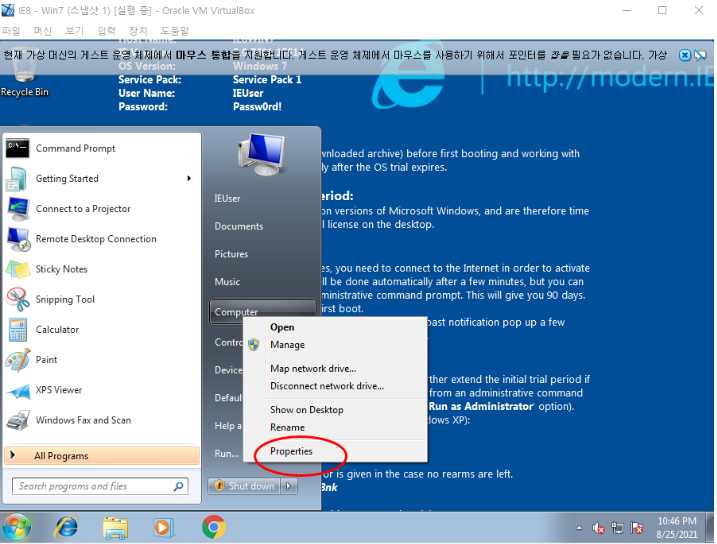The height and width of the screenshot is (544, 717).
Task: Click the network tray icon
Action: 617,528
